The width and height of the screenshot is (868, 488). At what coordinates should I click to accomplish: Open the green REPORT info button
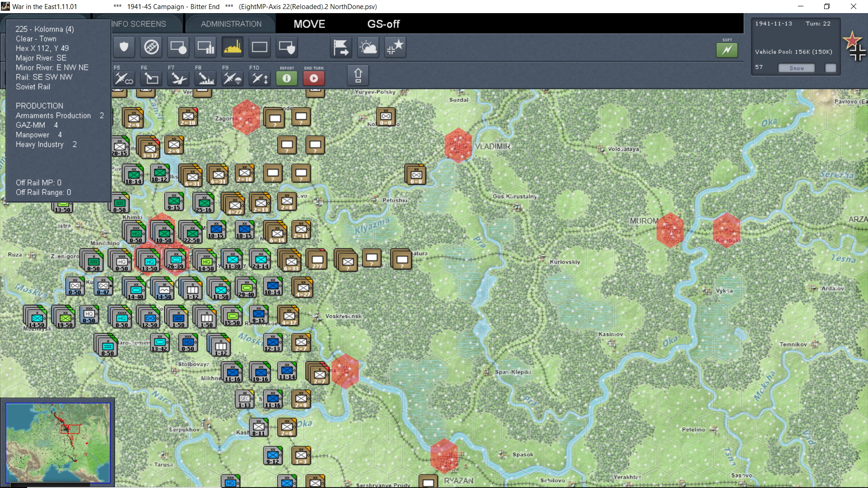(x=287, y=79)
